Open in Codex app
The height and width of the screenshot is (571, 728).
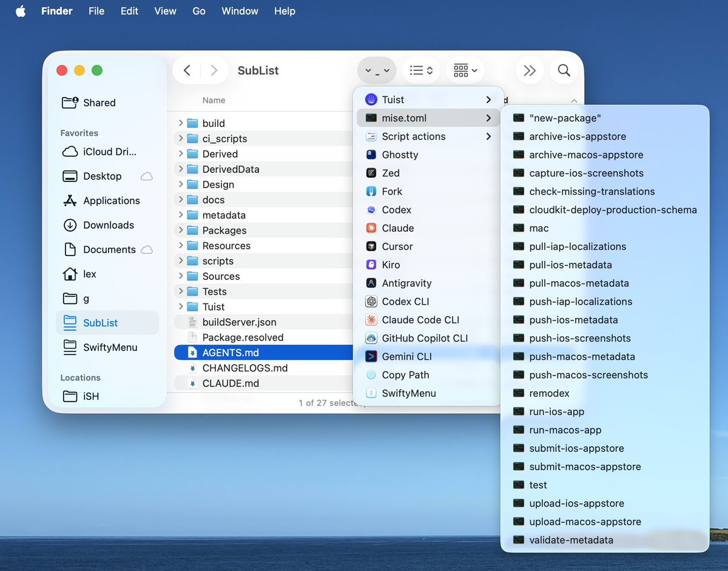tap(428, 209)
